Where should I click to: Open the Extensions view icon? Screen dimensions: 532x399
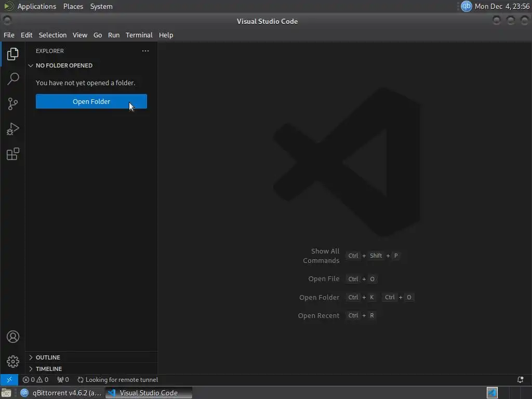point(12,154)
